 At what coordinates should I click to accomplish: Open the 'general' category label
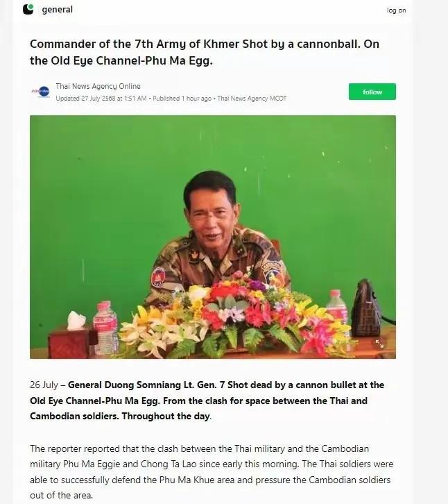coord(57,10)
